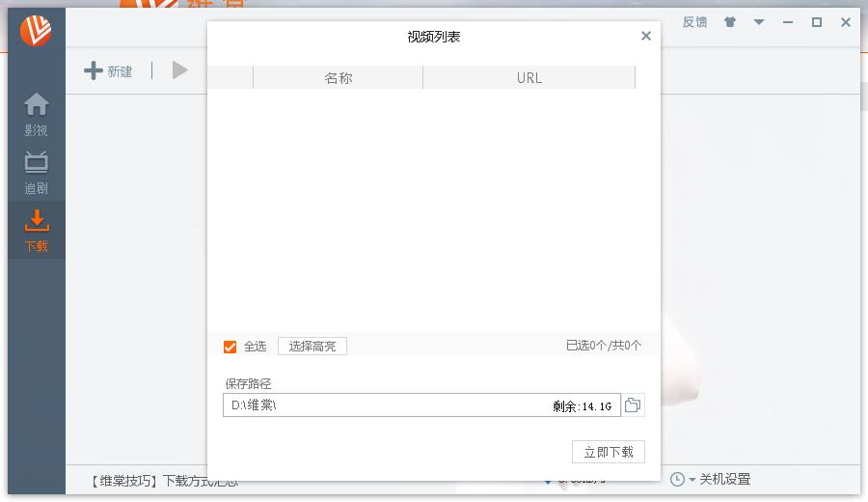Open the 反馈 feedback link
The height and width of the screenshot is (502, 868).
[694, 22]
